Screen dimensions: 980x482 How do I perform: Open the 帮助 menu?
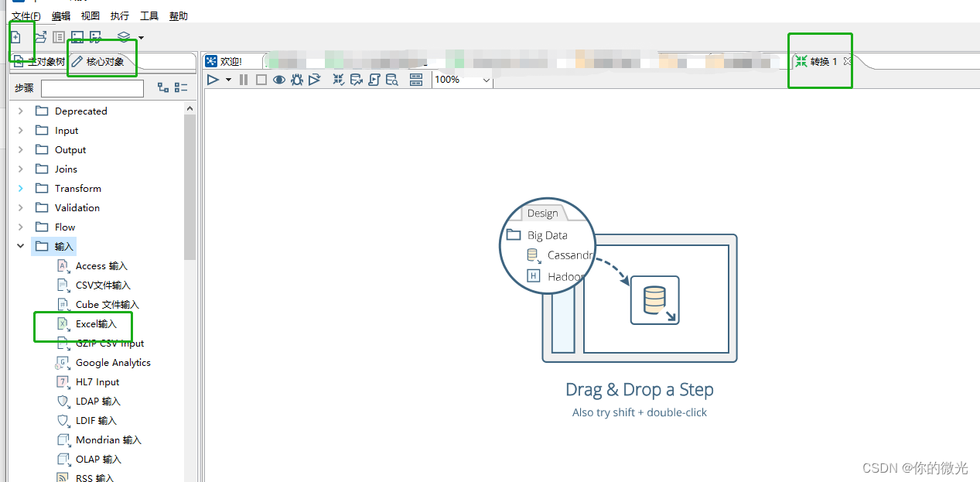[179, 16]
